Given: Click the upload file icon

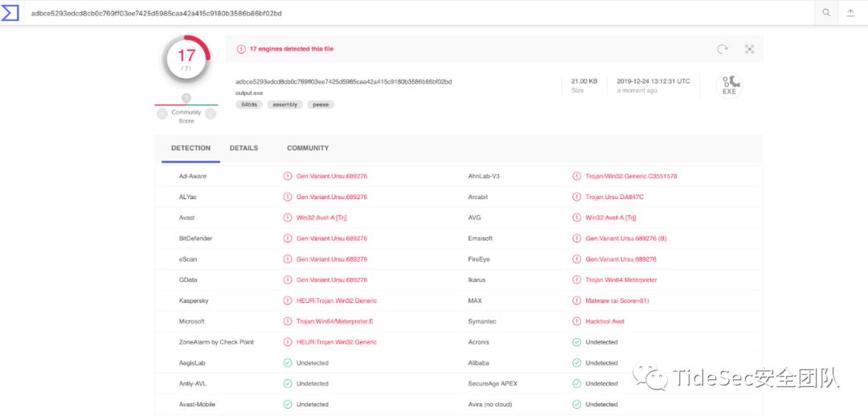Looking at the screenshot, I should coord(850,13).
